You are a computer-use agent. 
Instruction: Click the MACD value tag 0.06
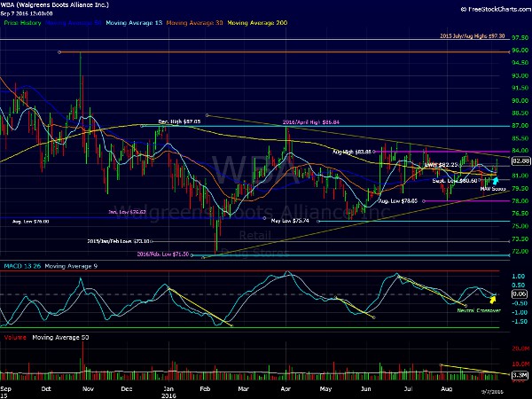point(520,293)
